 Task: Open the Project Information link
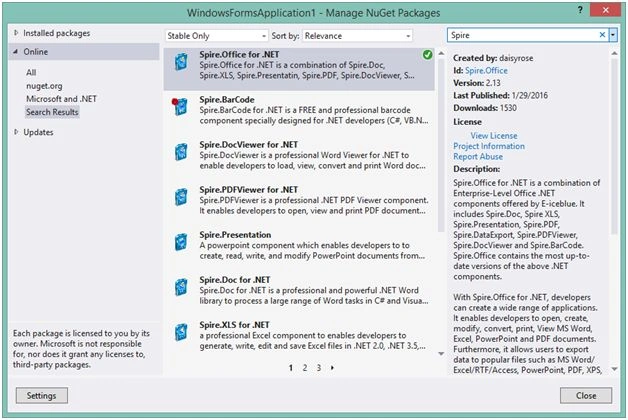tap(489, 146)
